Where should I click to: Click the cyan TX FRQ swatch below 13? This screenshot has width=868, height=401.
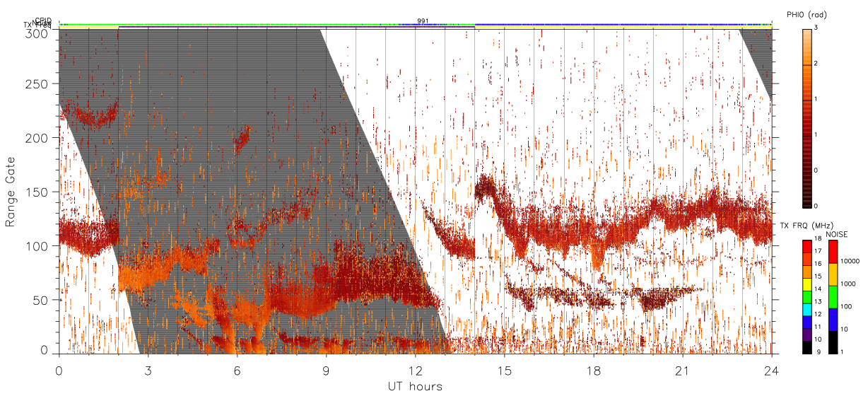coord(807,308)
